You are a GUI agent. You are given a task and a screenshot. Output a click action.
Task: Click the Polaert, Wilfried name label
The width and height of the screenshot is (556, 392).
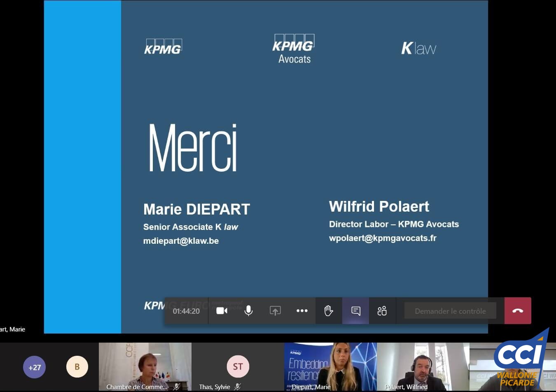406,387
